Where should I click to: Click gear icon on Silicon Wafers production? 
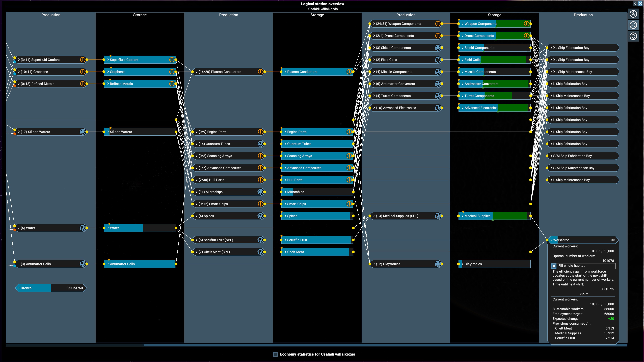[x=83, y=132]
